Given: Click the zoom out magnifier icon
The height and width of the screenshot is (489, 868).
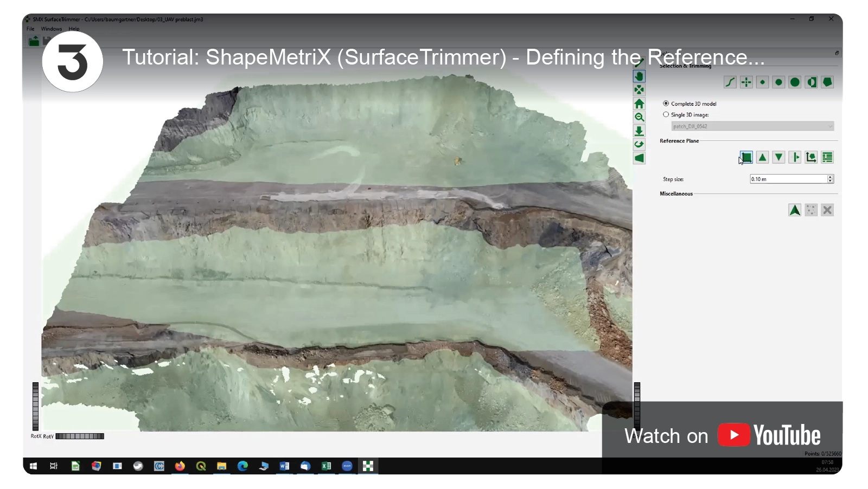Looking at the screenshot, I should coord(639,117).
